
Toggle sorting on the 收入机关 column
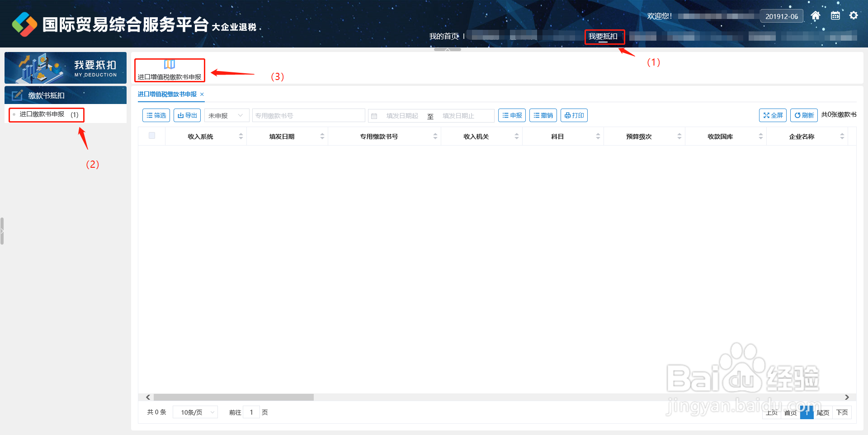517,136
